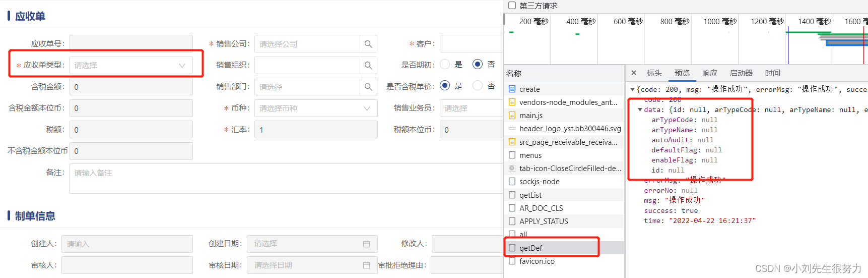Click the tab-icon-CloseCircleFilled request icon

512,168
